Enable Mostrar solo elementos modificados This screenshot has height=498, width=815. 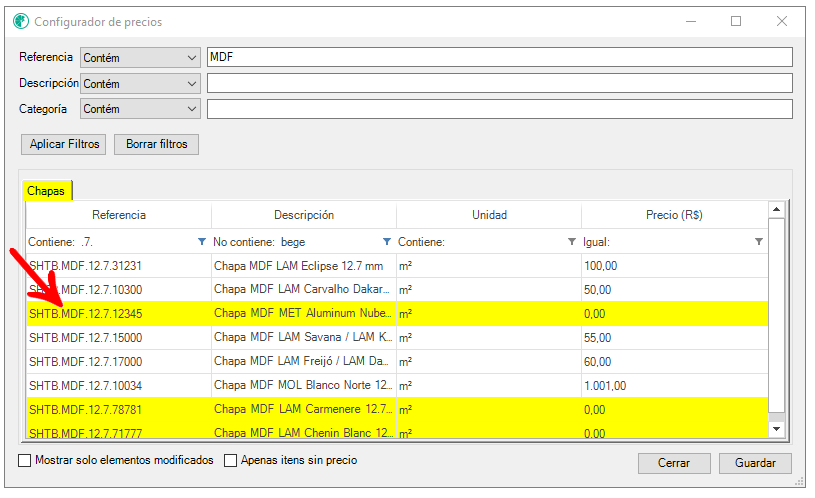(25, 461)
